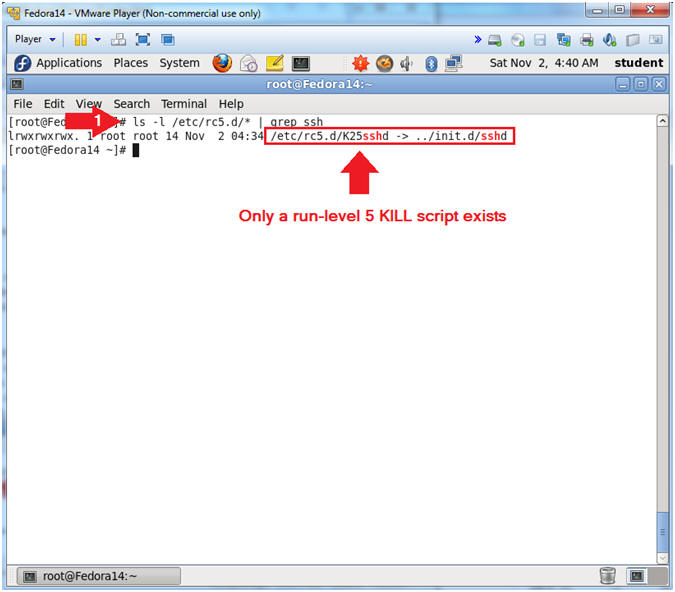
Task: Open the terminal File menu
Action: click(23, 104)
